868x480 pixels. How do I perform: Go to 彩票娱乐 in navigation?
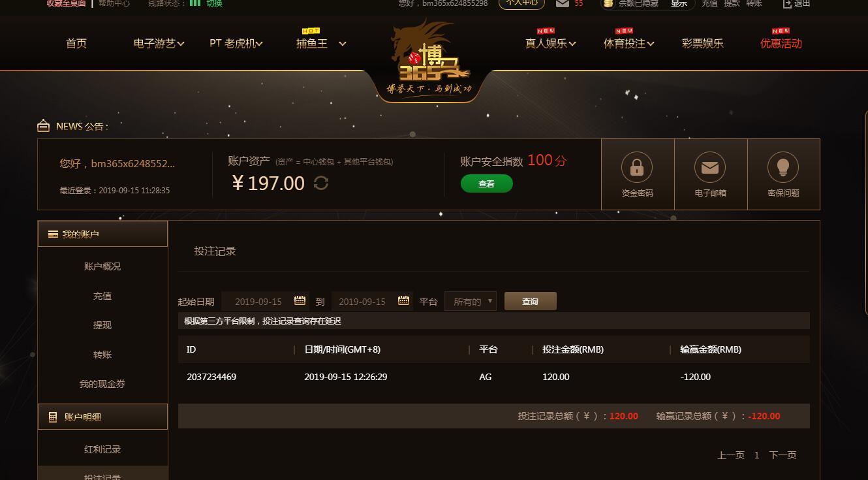(x=702, y=44)
